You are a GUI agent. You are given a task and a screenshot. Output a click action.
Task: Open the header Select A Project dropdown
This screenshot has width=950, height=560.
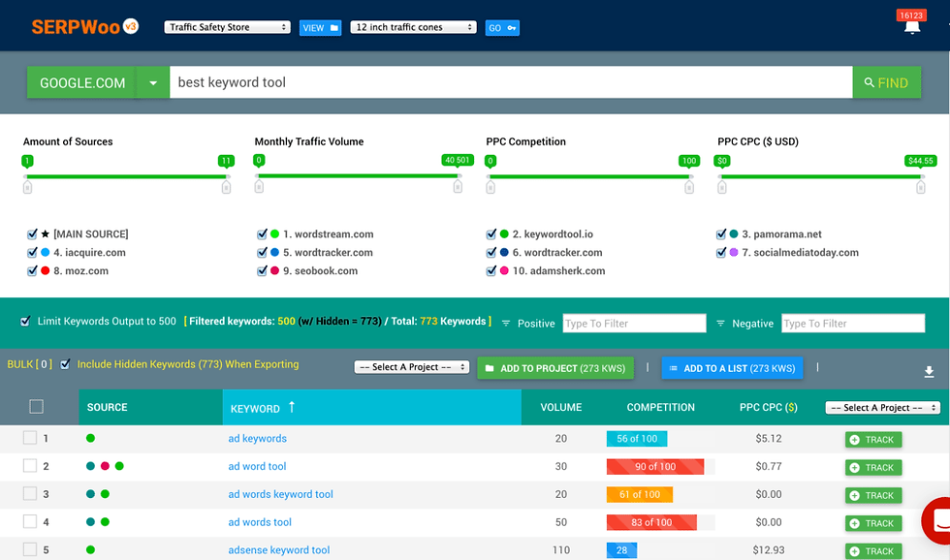point(883,408)
